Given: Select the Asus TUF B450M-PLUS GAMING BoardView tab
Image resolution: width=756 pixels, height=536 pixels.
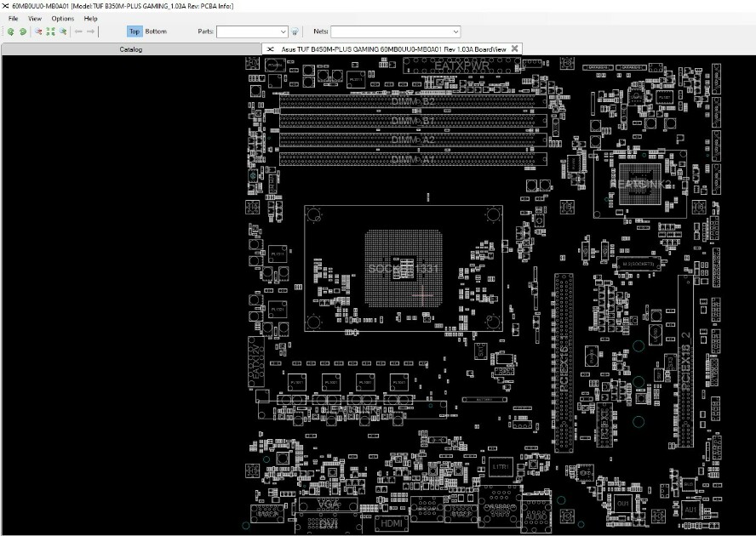Looking at the screenshot, I should point(393,49).
